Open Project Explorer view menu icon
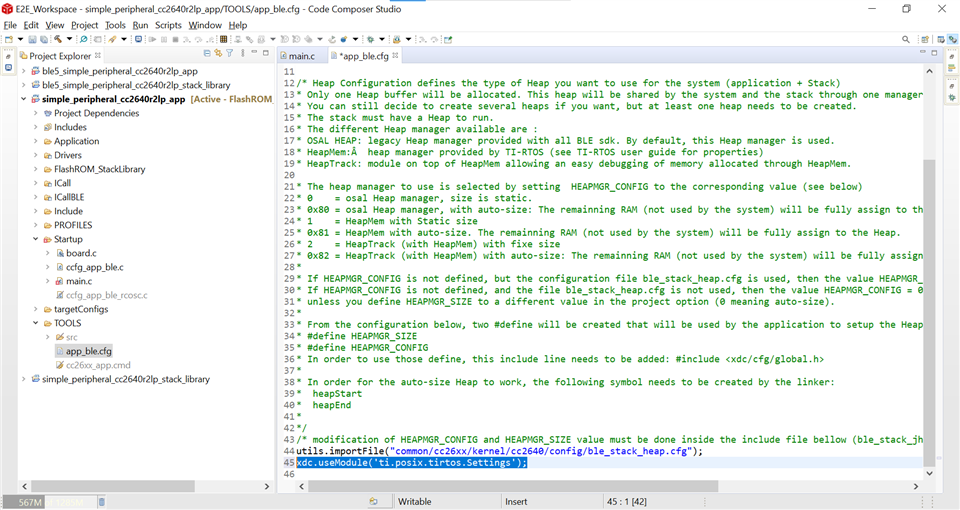The width and height of the screenshot is (960, 510). 243,54
